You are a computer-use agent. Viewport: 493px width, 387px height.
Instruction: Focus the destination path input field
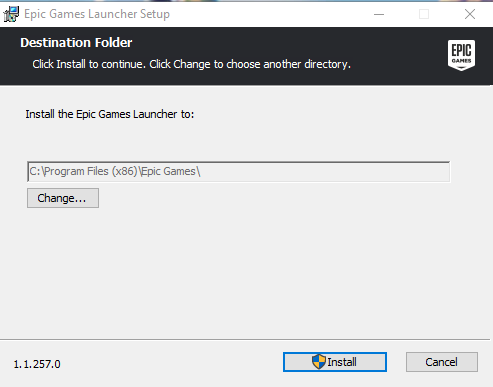(239, 172)
